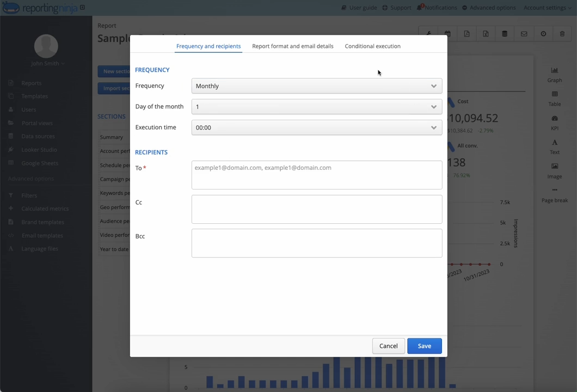Select the Summary section

[x=114, y=137]
